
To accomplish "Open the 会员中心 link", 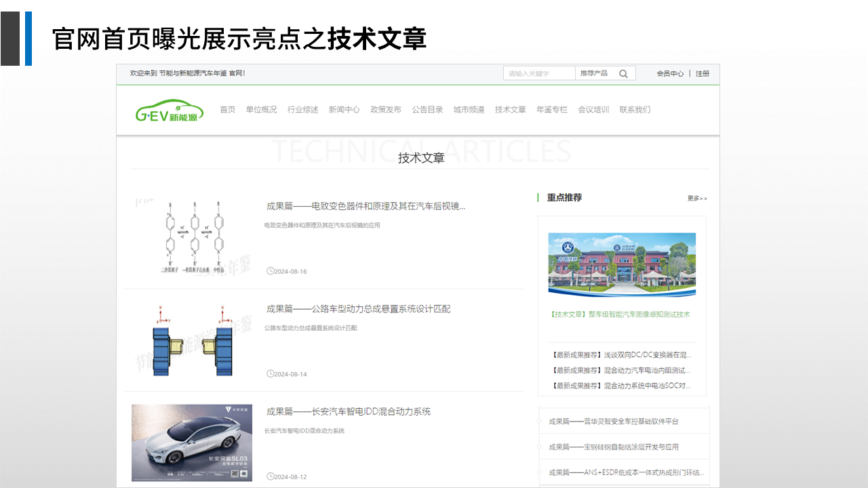I will tap(669, 73).
